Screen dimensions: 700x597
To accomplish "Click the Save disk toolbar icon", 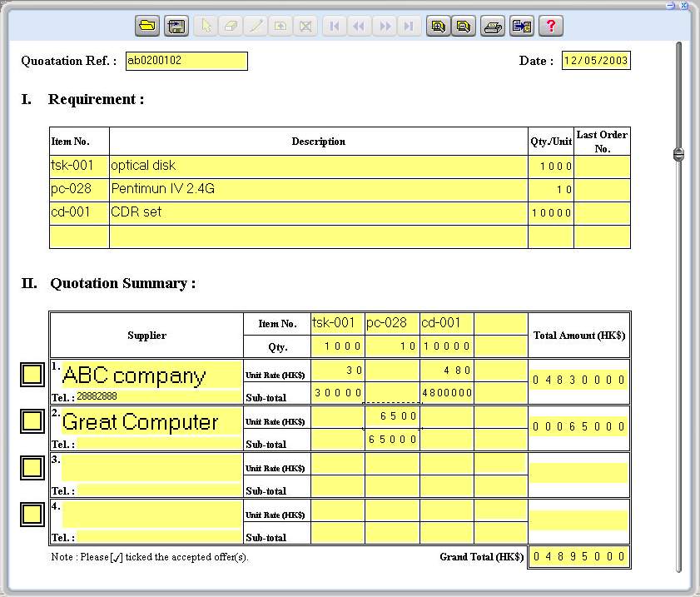I will (176, 26).
